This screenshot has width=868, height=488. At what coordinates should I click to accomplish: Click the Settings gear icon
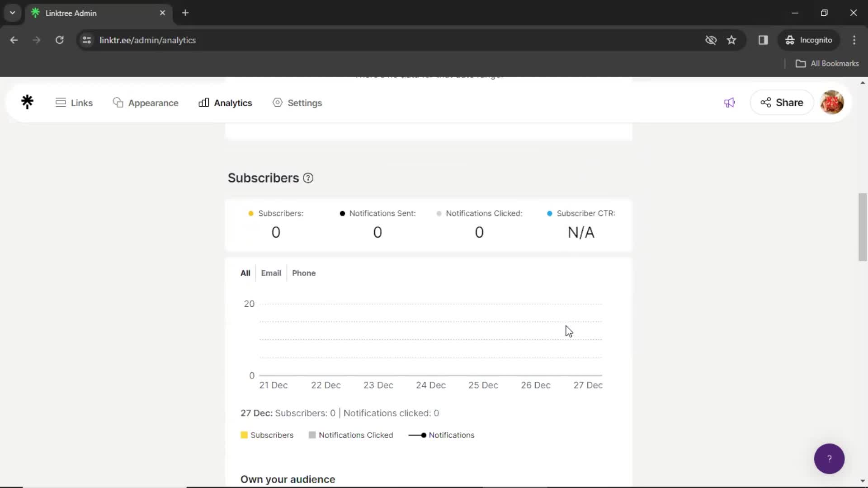click(278, 103)
